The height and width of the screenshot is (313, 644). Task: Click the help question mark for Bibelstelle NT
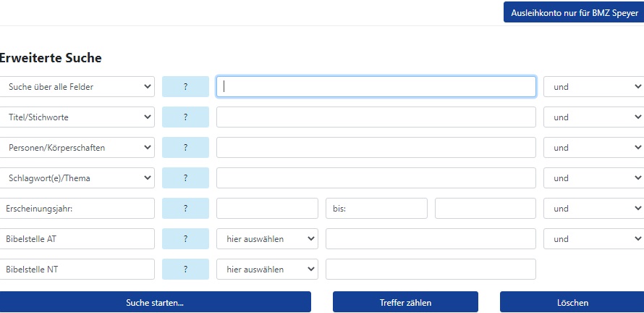[185, 270]
